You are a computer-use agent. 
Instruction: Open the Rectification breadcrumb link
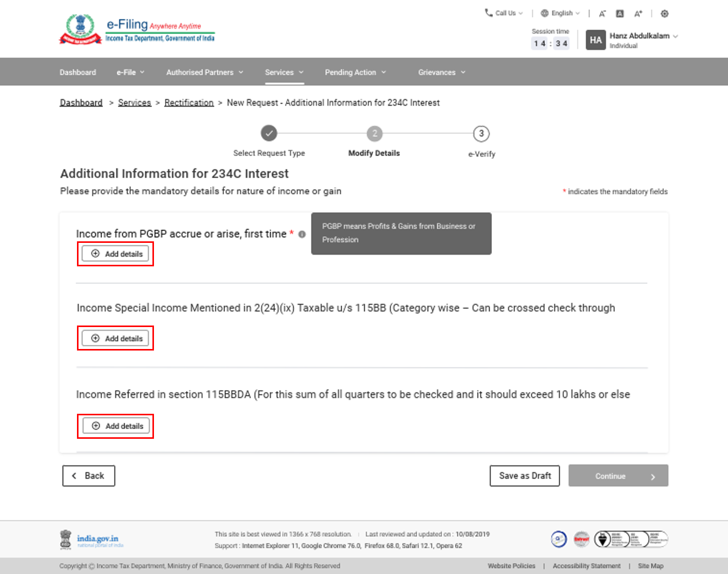[189, 103]
